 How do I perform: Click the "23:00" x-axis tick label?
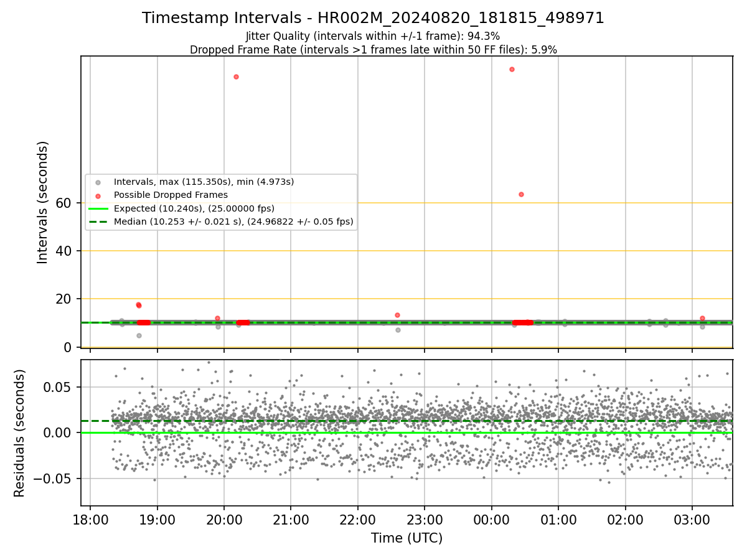[425, 520]
